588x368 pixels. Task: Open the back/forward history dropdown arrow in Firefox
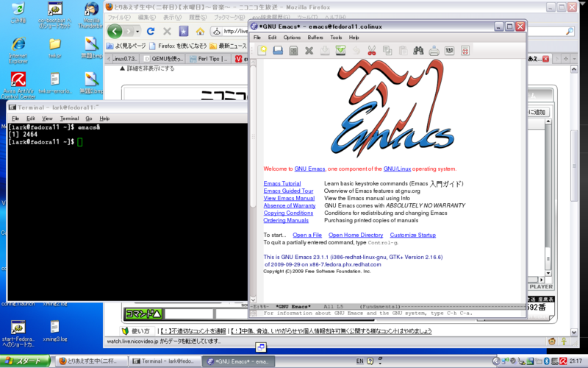pos(137,31)
